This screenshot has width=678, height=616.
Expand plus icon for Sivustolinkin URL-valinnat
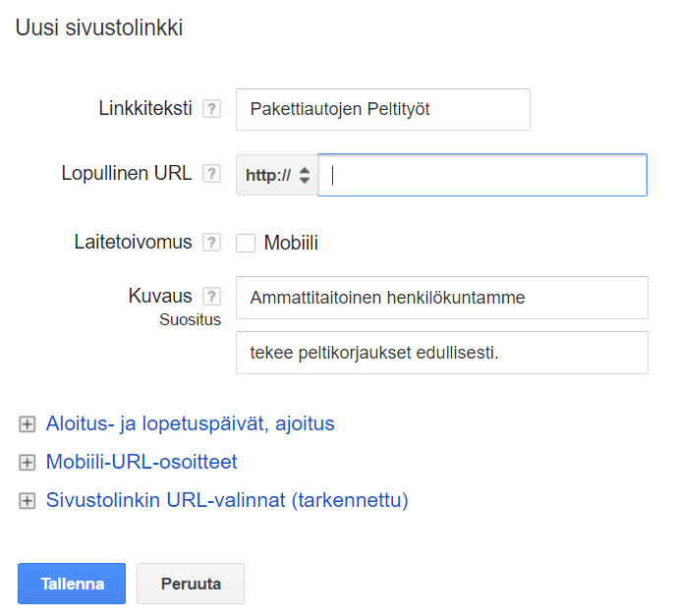pos(28,501)
